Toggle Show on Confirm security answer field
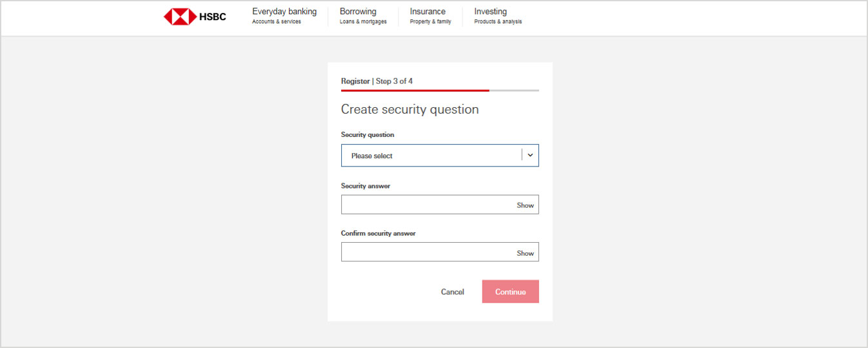Viewport: 868px width, 348px height. pyautogui.click(x=525, y=253)
